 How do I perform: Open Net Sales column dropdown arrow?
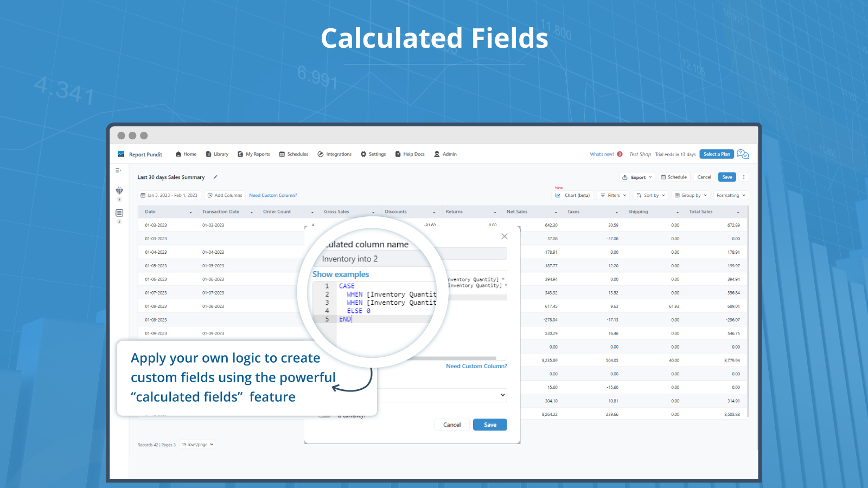(x=556, y=212)
